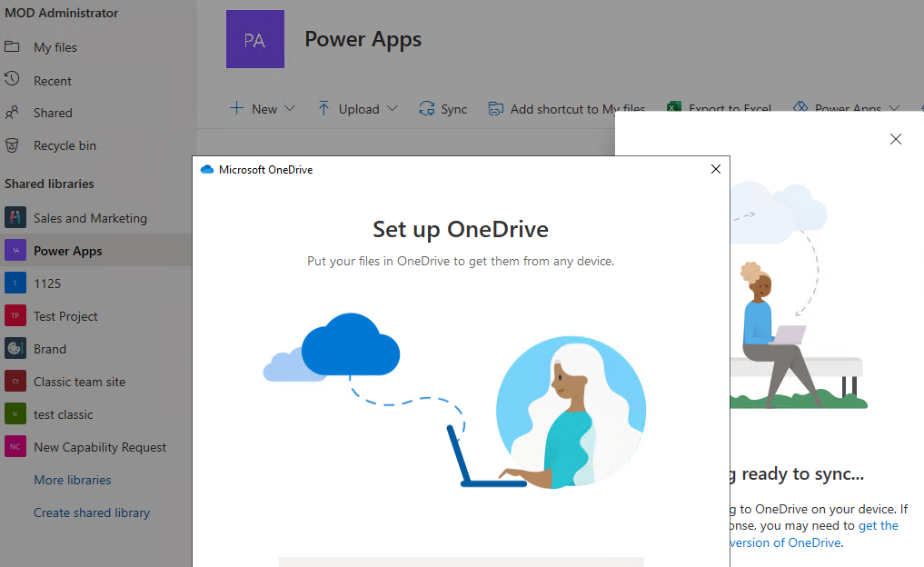Viewport: 924px width, 567px height.
Task: Click the More libraries link
Action: point(73,480)
